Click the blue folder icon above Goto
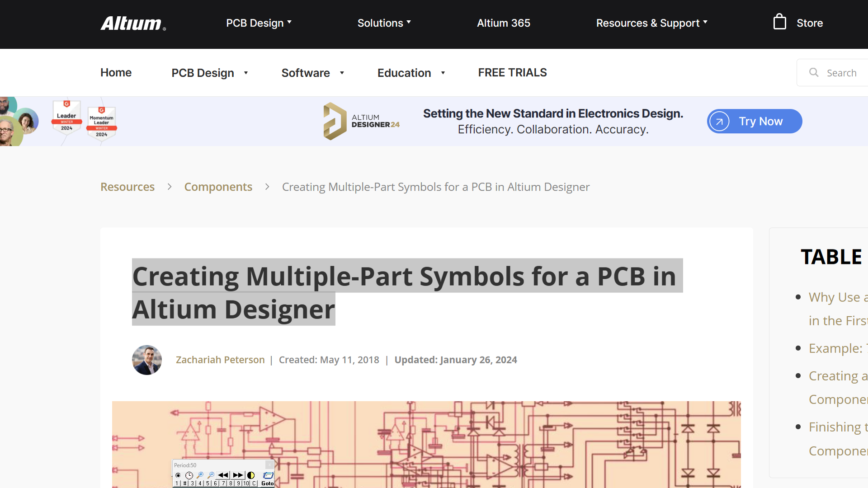Viewport: 868px width, 488px height. click(268, 475)
